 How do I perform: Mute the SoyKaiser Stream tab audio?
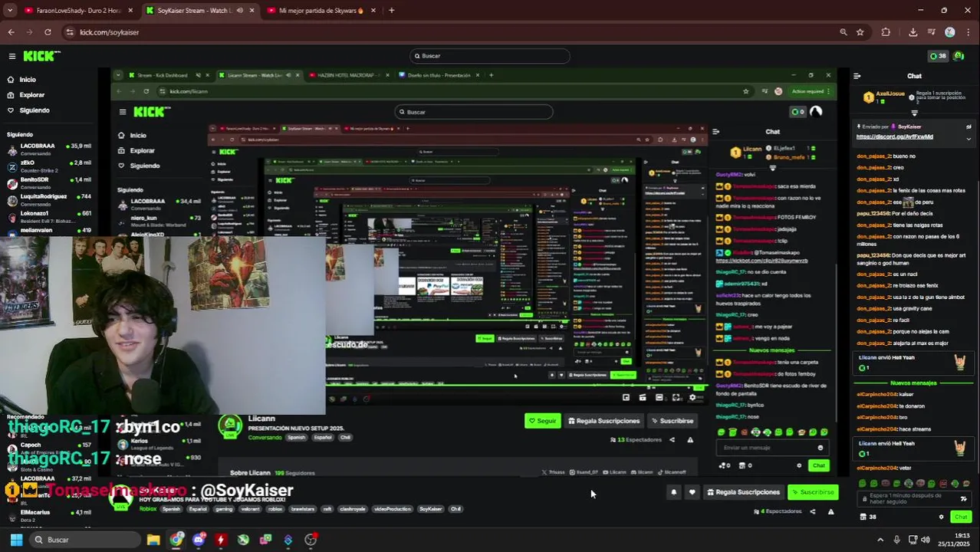coord(240,10)
